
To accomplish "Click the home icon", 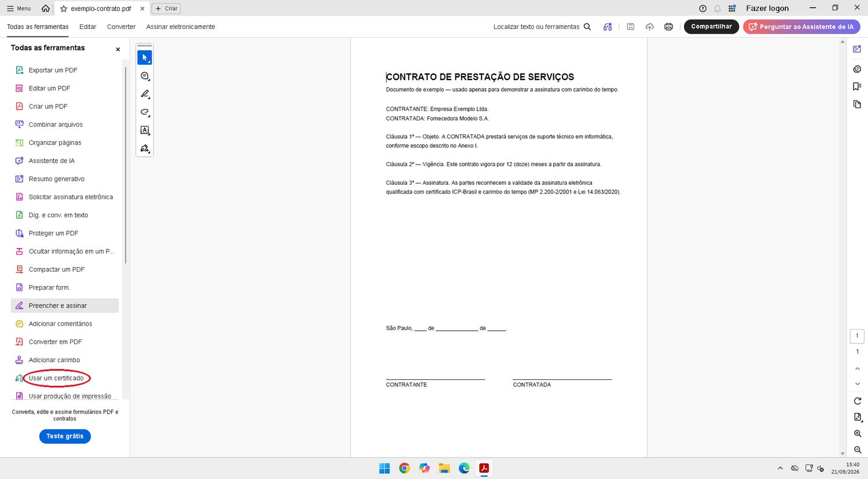I will coord(45,8).
